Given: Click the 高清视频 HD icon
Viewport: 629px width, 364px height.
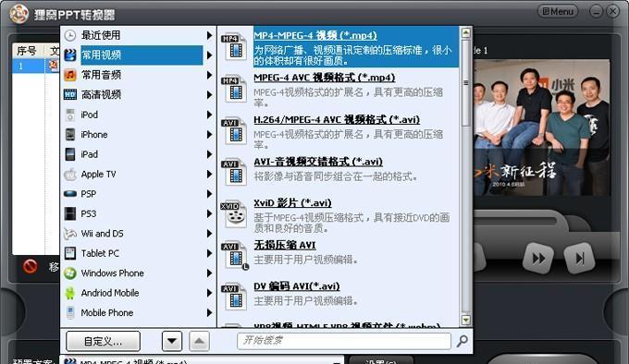Looking at the screenshot, I should tap(70, 94).
